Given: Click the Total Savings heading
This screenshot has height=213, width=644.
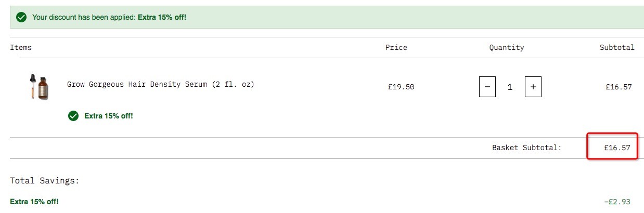Looking at the screenshot, I should tap(45, 181).
